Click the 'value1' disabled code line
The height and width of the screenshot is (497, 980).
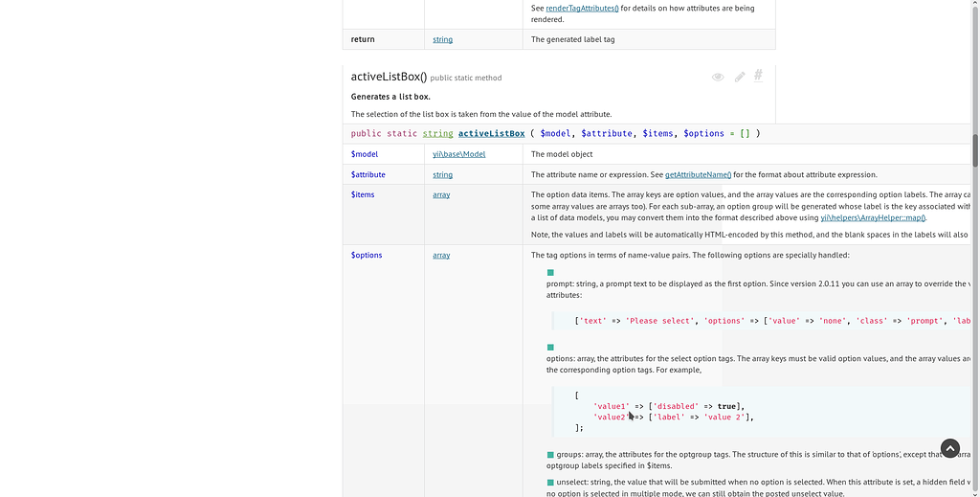coord(669,406)
